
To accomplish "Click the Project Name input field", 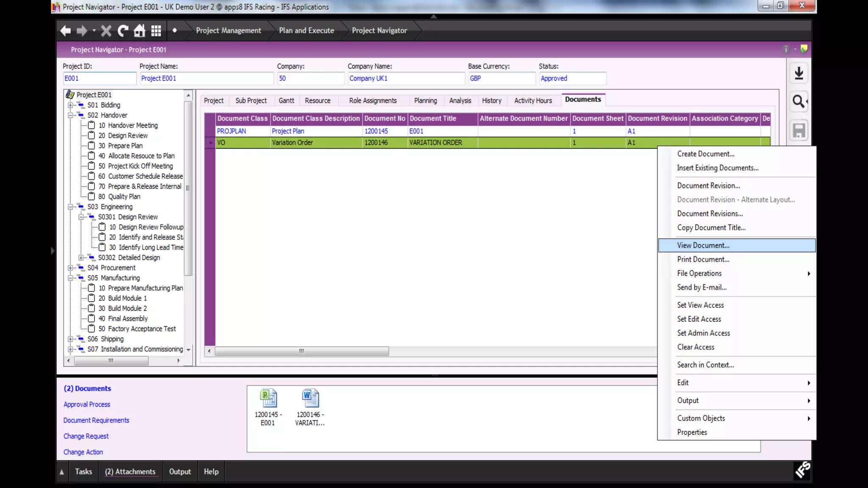I will [206, 78].
